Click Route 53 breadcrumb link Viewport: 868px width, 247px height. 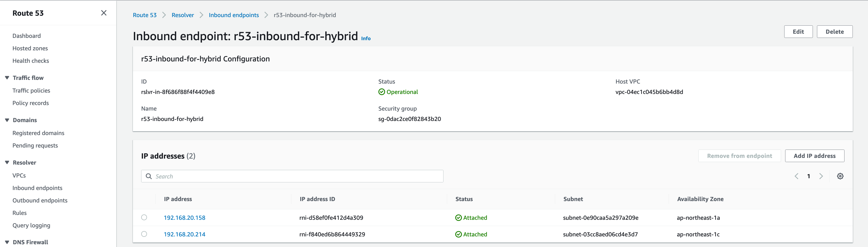point(145,15)
